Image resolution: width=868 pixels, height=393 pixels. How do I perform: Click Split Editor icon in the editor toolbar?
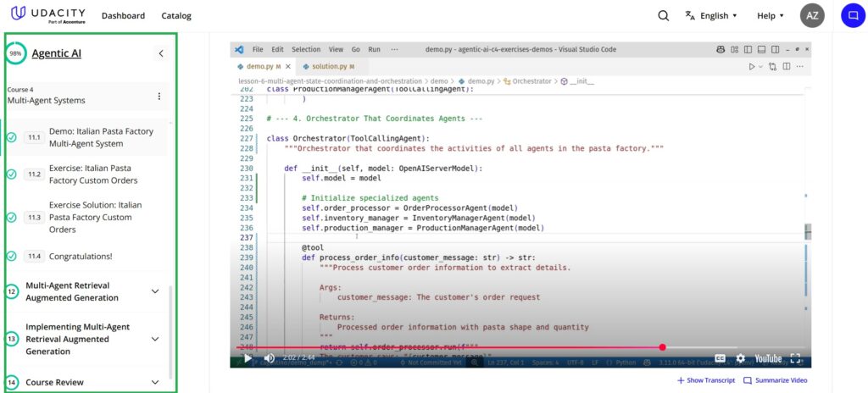786,67
